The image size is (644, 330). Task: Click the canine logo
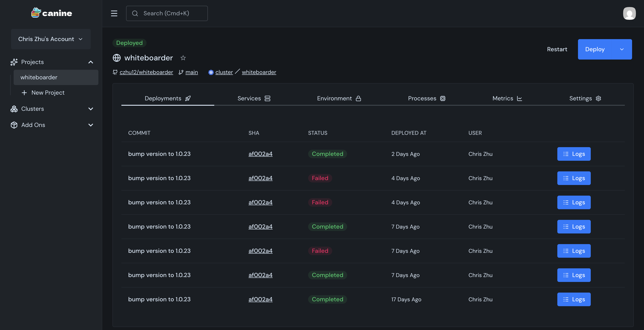(x=52, y=13)
